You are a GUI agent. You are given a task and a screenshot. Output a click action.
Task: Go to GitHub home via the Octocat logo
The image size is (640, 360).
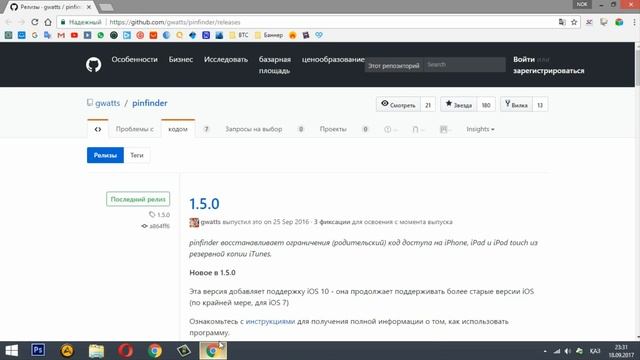93,64
